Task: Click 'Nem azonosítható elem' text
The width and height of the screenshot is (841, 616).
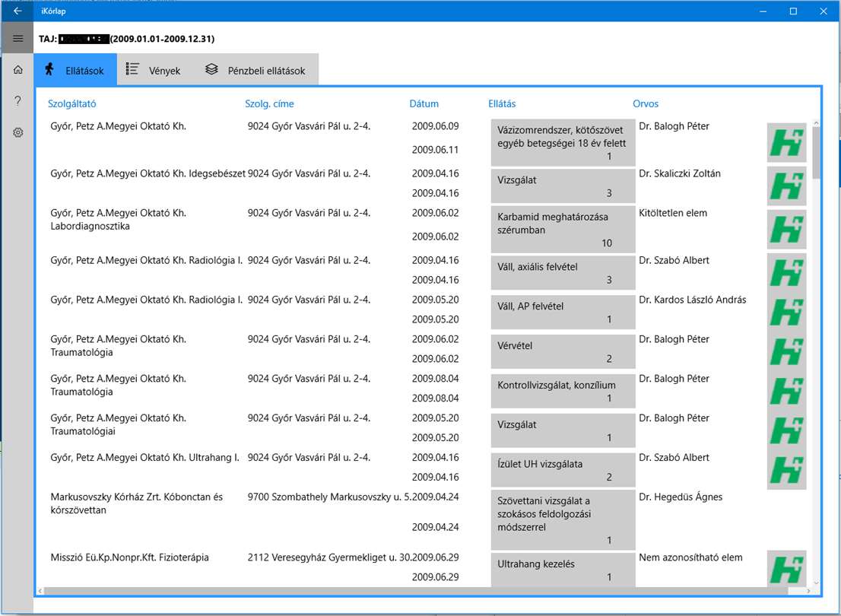Action: [x=690, y=557]
